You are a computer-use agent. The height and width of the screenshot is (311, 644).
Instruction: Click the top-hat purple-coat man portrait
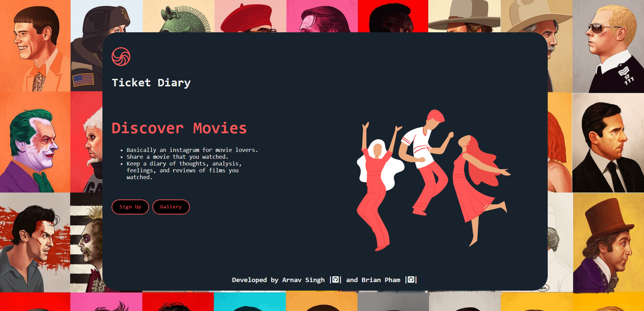[x=608, y=243]
